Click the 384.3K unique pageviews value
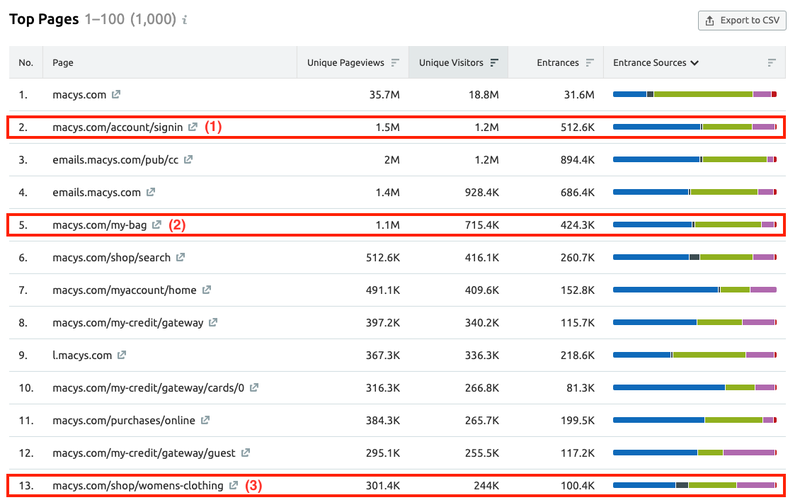This screenshot has height=500, width=800. pyautogui.click(x=383, y=420)
